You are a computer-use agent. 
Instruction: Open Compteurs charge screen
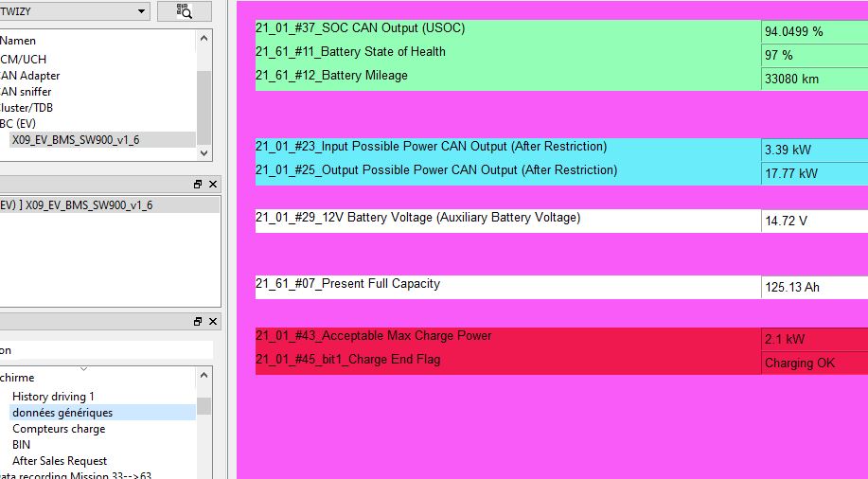59,429
